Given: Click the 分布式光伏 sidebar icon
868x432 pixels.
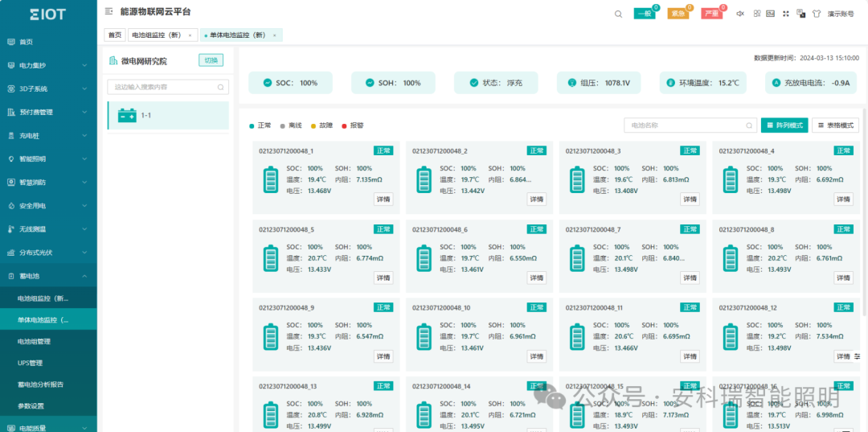Looking at the screenshot, I should click(x=11, y=253).
